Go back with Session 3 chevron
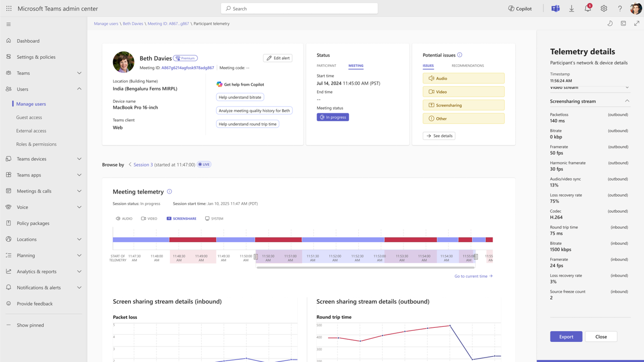Viewport: 644px width, 362px height. (x=130, y=164)
